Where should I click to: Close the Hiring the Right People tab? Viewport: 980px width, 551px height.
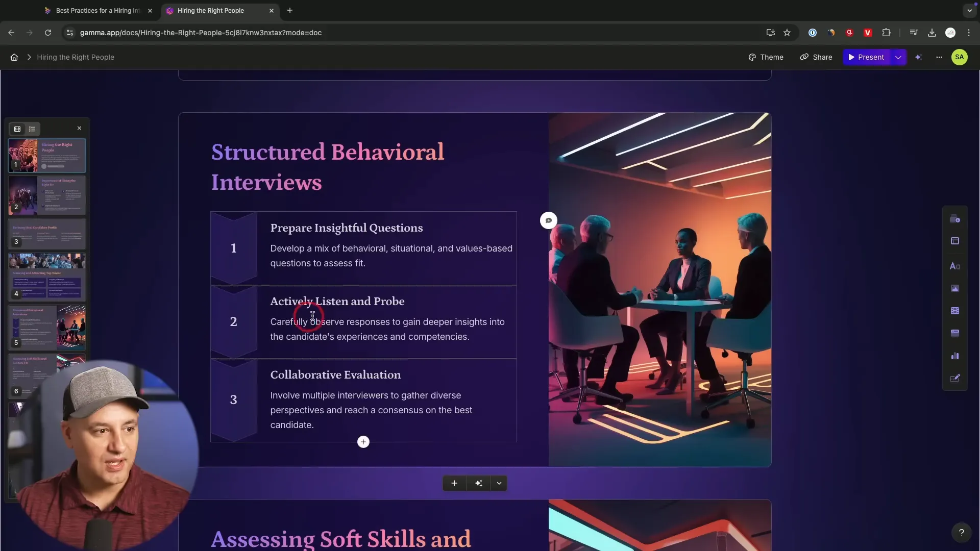pyautogui.click(x=272, y=10)
